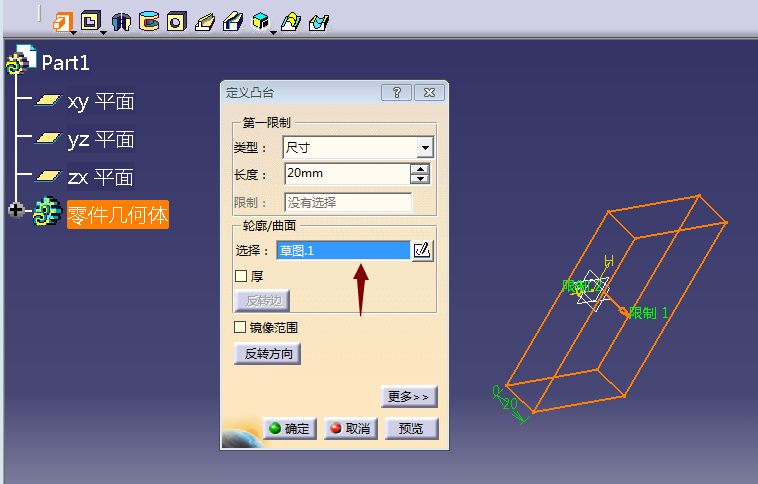
Task: Click the sketch edit icon beside 草图.1
Action: pyautogui.click(x=423, y=250)
